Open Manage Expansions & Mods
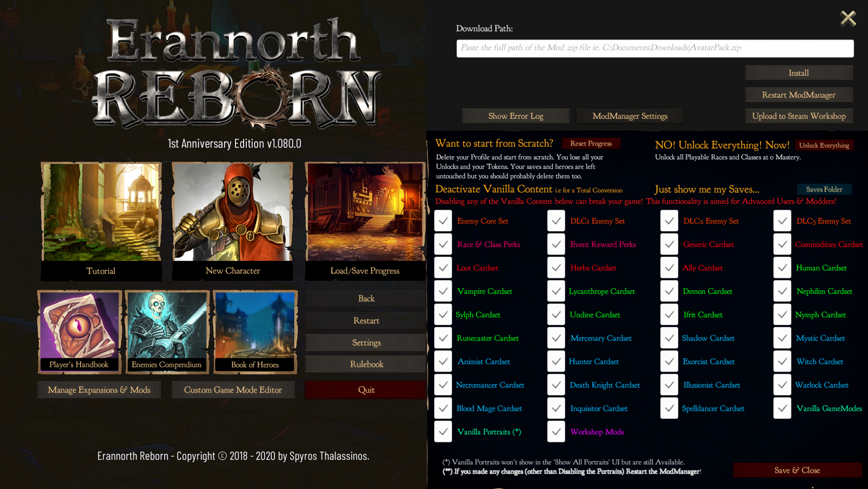The image size is (868, 489). point(99,390)
